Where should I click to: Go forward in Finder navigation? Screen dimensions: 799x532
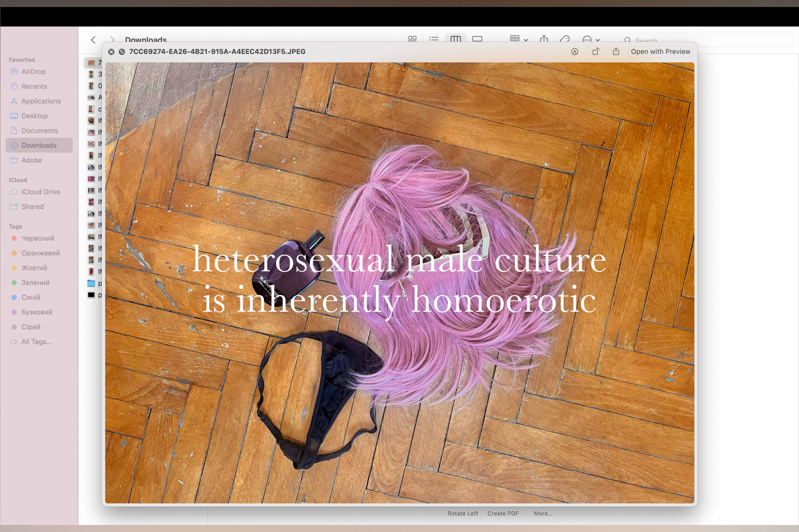pos(112,40)
